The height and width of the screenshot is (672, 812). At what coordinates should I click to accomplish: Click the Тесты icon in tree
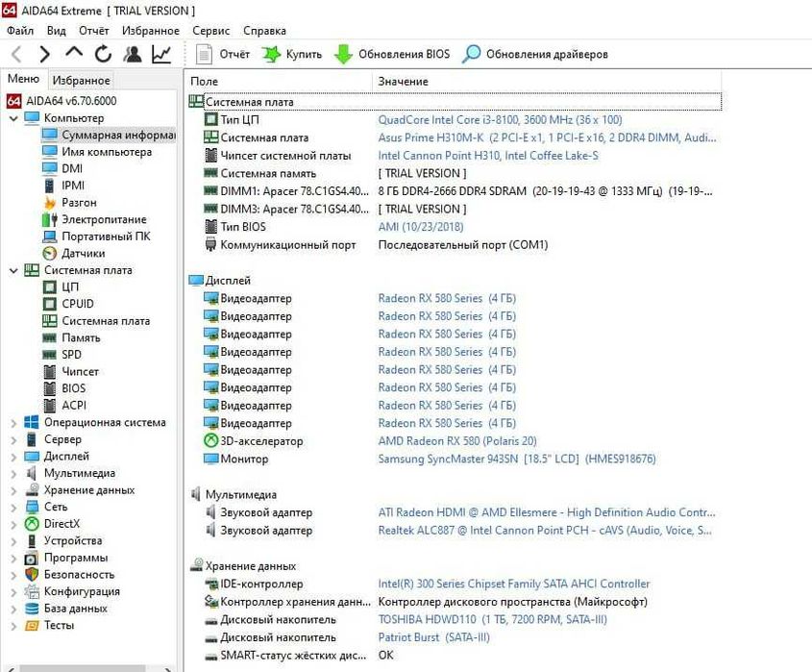coord(32,625)
